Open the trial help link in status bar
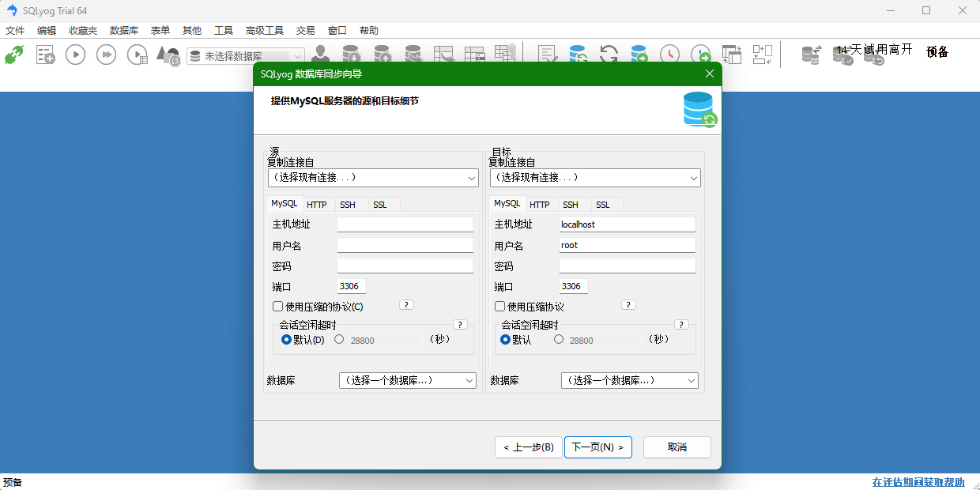980x490 pixels. click(x=918, y=482)
